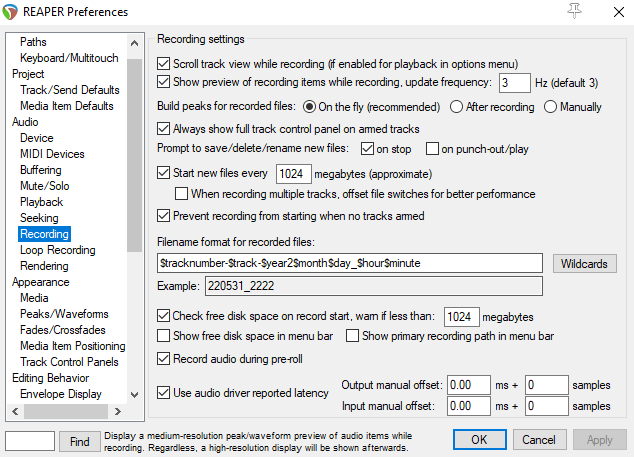Toggle Scroll track view while recording

click(163, 63)
